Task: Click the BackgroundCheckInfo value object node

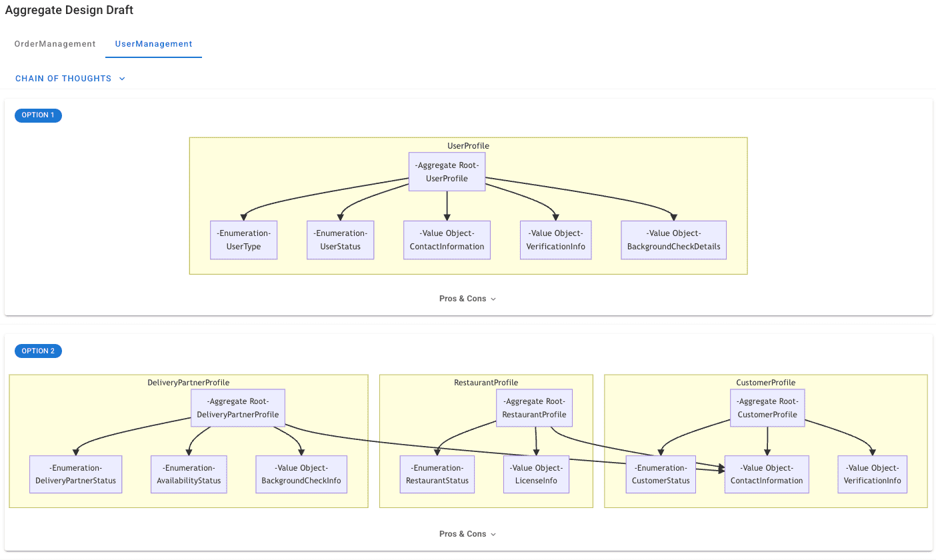Action: pos(301,474)
